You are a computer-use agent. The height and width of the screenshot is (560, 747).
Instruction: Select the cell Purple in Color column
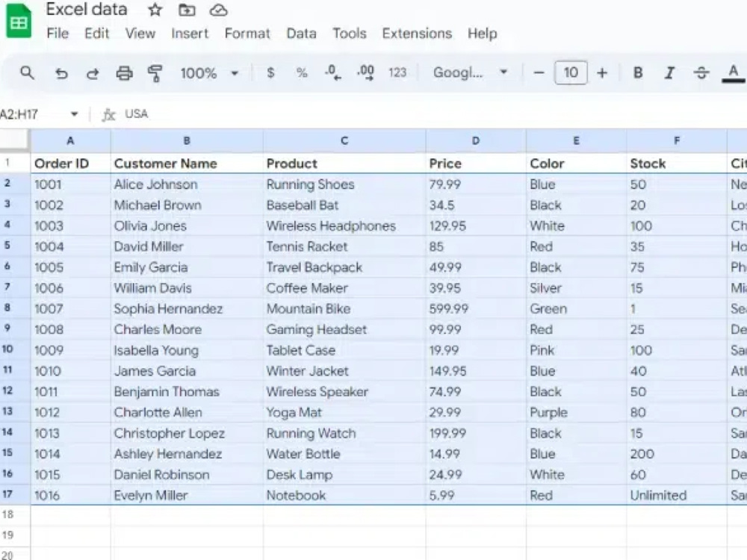[x=577, y=412]
